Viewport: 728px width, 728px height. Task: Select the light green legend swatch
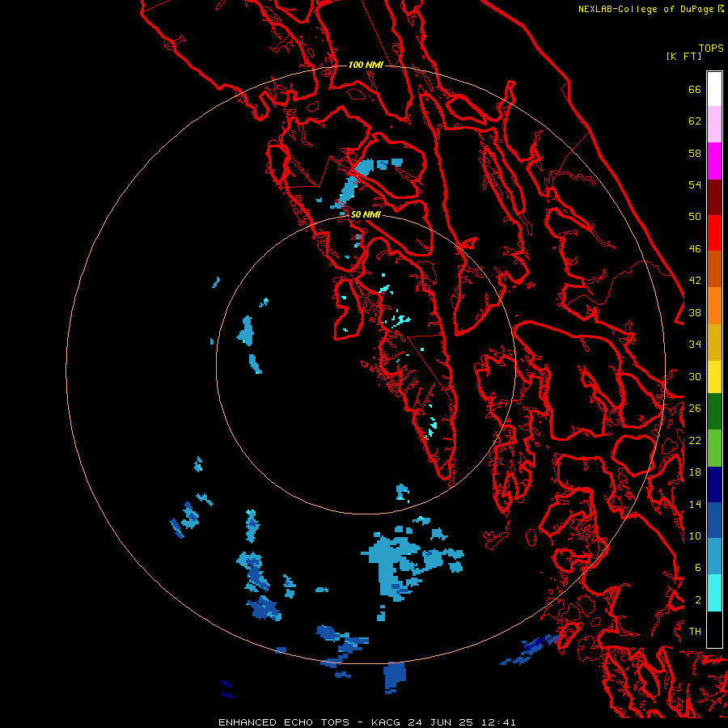click(x=714, y=448)
